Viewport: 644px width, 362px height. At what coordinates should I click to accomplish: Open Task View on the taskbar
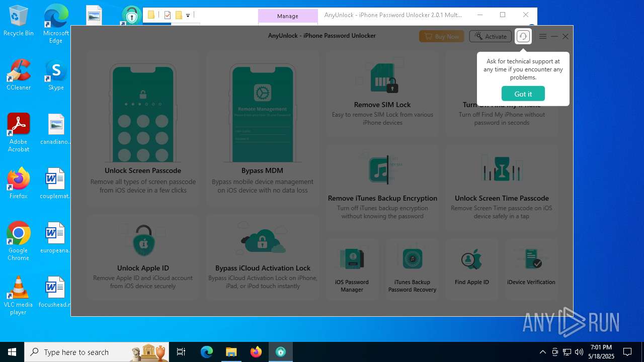tap(181, 352)
